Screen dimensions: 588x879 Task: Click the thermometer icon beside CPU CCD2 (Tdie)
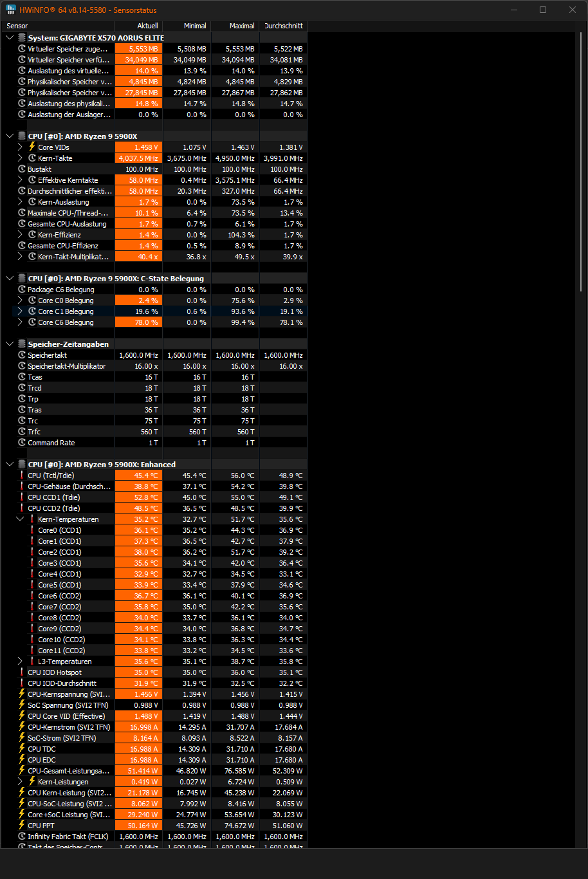(x=22, y=508)
